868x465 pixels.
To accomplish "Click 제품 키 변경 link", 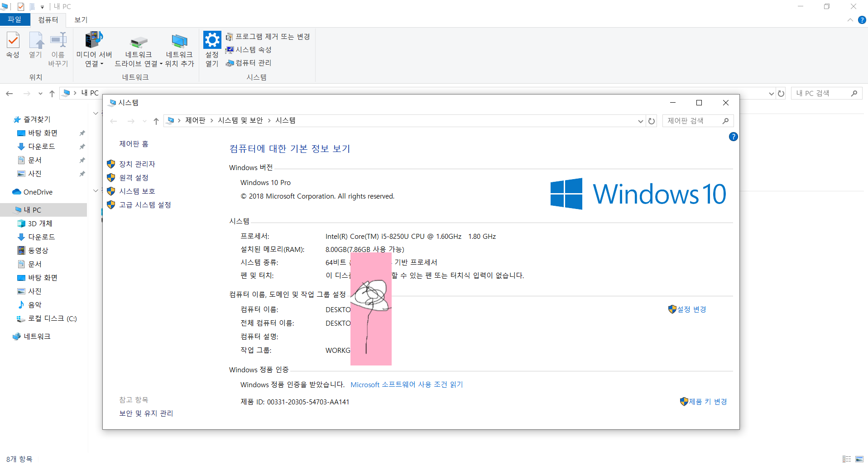I will 708,402.
